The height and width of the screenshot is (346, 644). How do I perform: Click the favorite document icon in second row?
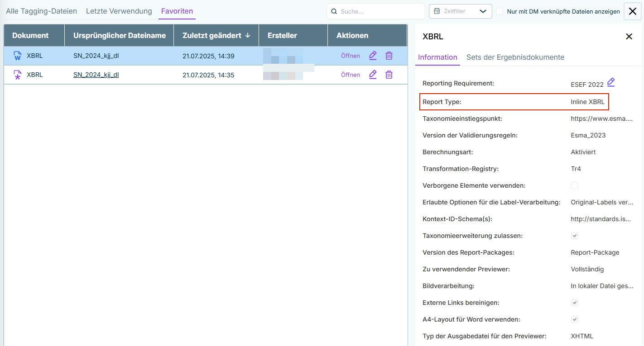point(18,75)
